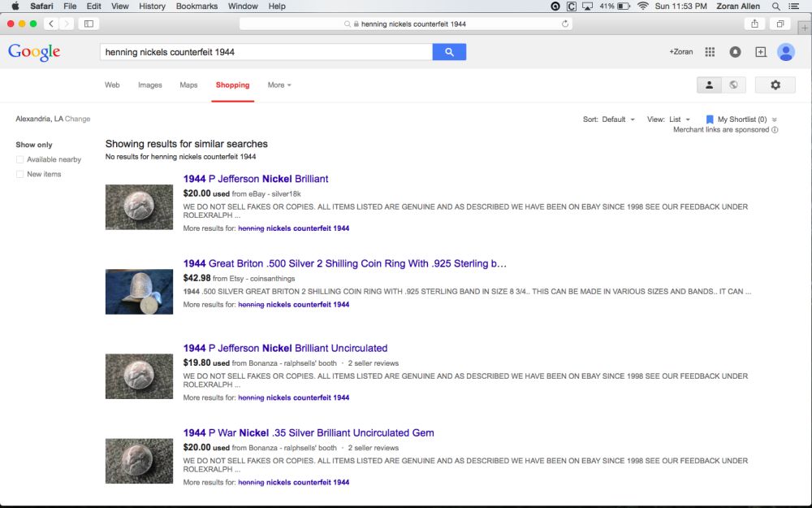Screen dimensions: 812x508
Task: Open the 1944 P War Nickel .35 Silver listing
Action: (x=308, y=433)
